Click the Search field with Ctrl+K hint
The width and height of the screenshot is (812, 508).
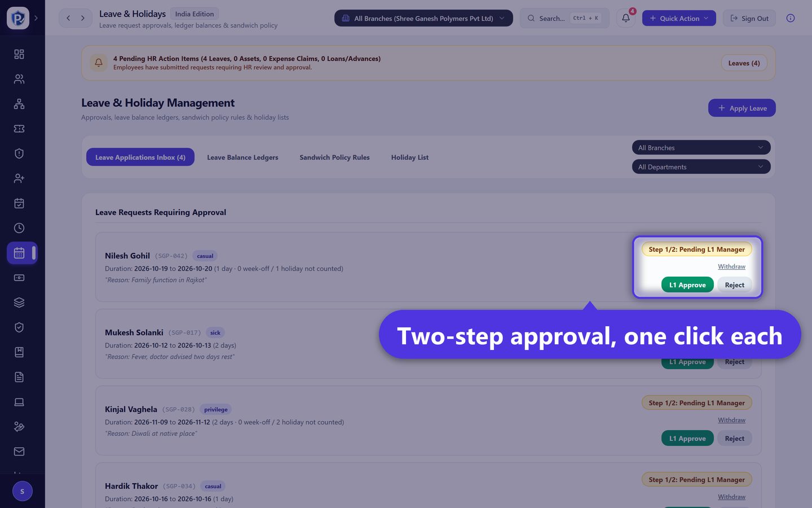[x=564, y=18]
